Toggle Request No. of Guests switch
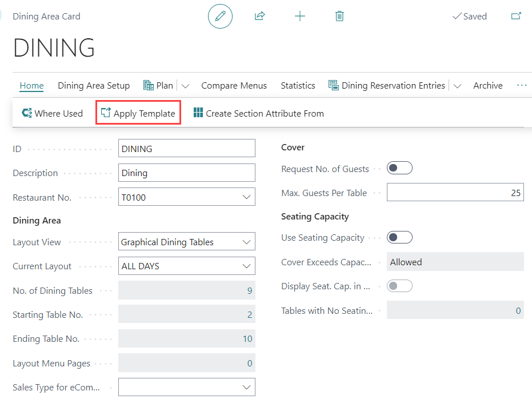532x419 pixels. (x=399, y=169)
